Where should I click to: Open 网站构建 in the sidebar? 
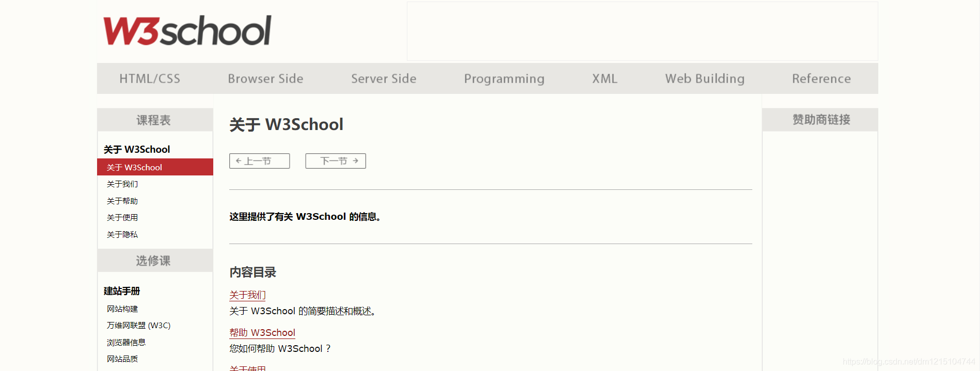point(122,309)
